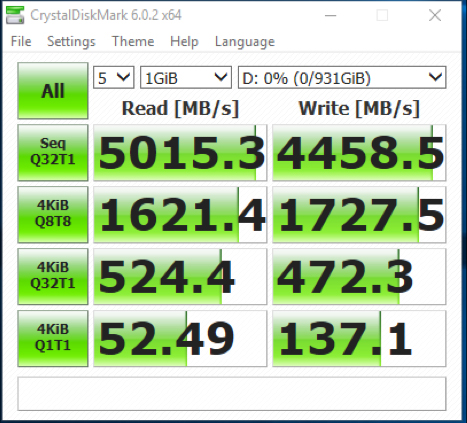
Task: Click the Seq read result 5015.3
Action: 180,153
